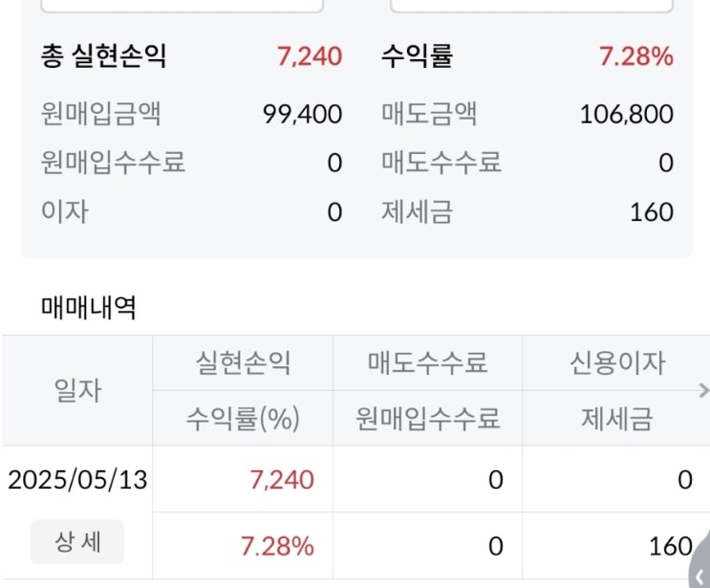Image resolution: width=710 pixels, height=588 pixels.
Task: Click the 원매입수수료 table column header
Action: click(427, 418)
